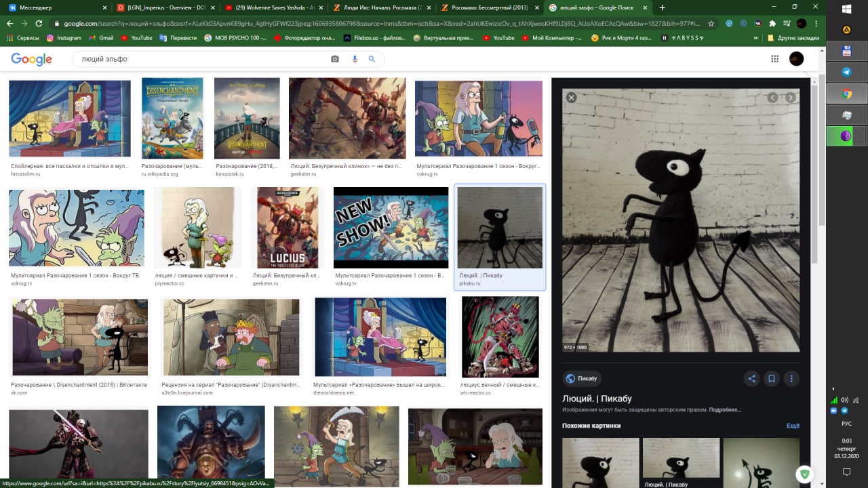
Task: Open the s3tr0n.livejournal.com review thumbnail
Action: pyautogui.click(x=231, y=338)
